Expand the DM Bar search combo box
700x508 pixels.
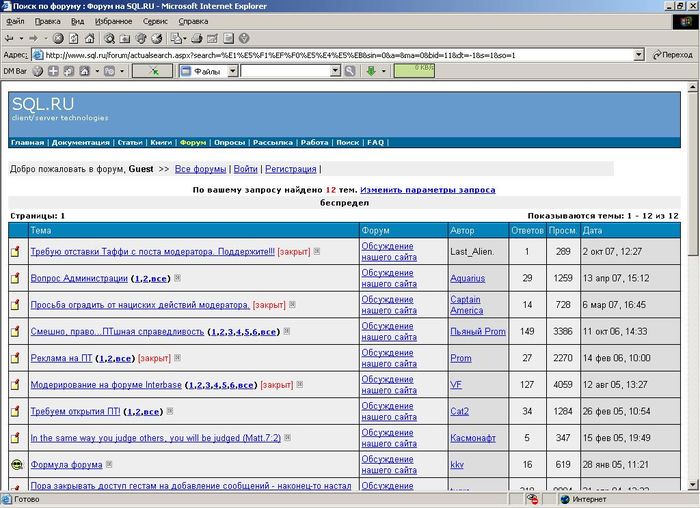point(335,71)
